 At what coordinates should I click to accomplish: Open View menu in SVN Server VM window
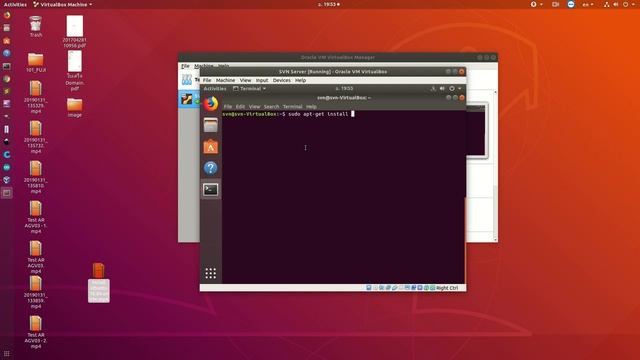[245, 80]
